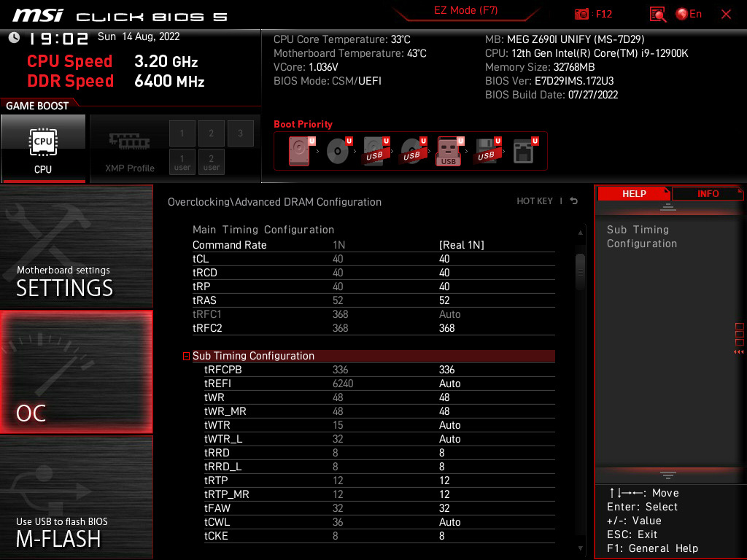Edit the tRAS value 52
The image size is (747, 560).
pos(444,300)
